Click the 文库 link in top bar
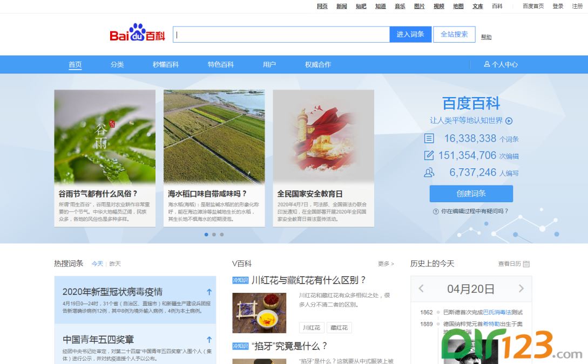 [x=478, y=6]
